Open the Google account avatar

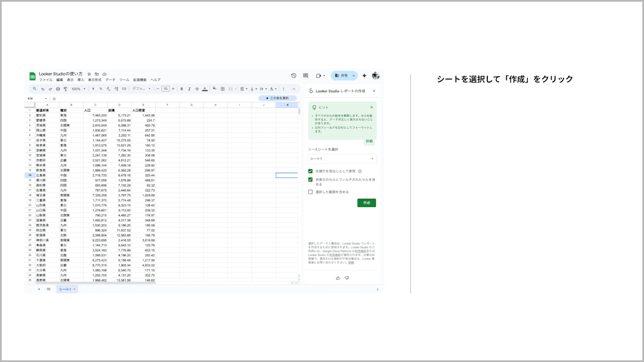[x=376, y=76]
